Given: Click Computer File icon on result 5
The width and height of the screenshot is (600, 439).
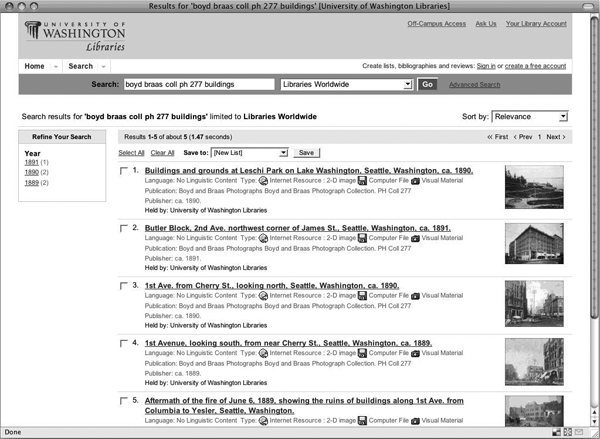Looking at the screenshot, I should (x=363, y=421).
